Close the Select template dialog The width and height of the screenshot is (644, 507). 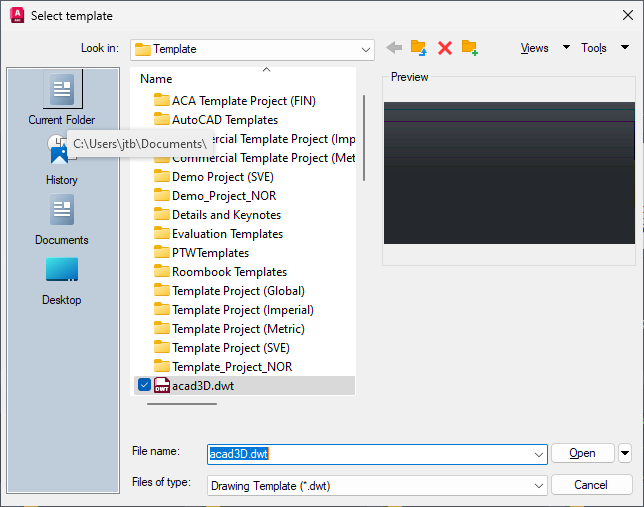628,15
